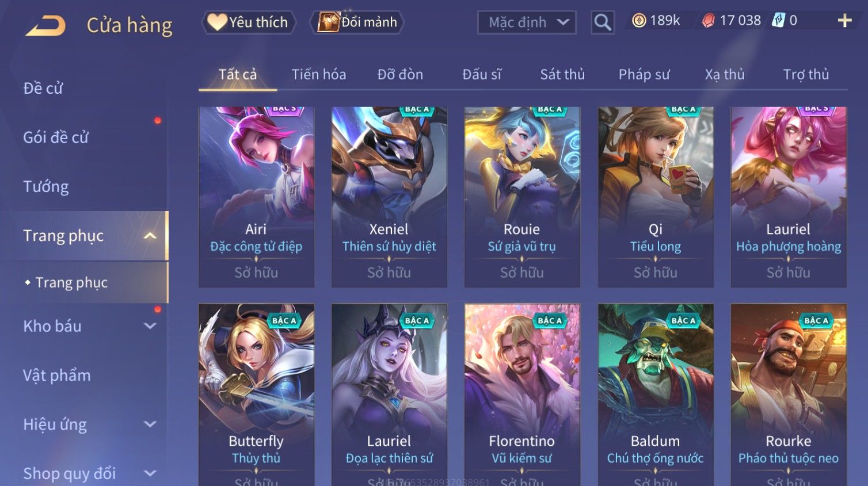
Task: Open the search magnifier icon
Action: click(x=603, y=22)
